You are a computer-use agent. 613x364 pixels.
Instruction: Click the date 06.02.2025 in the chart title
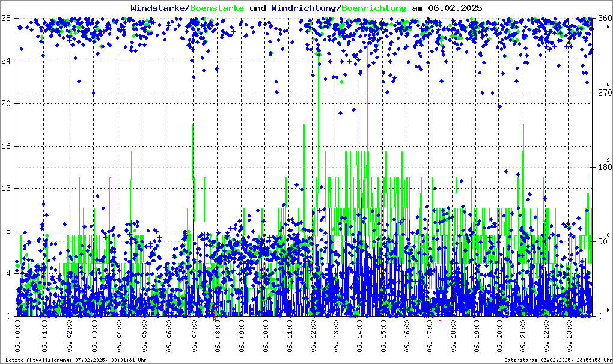tap(454, 8)
